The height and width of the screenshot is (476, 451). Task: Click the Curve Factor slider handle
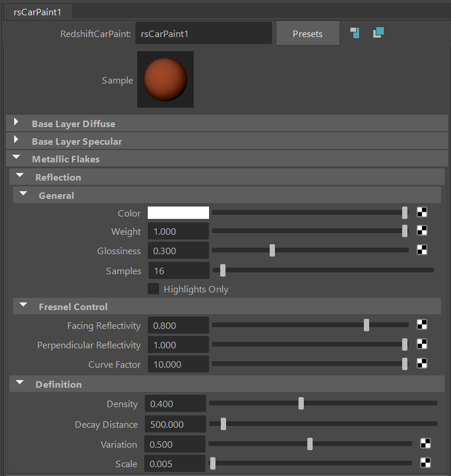(404, 364)
